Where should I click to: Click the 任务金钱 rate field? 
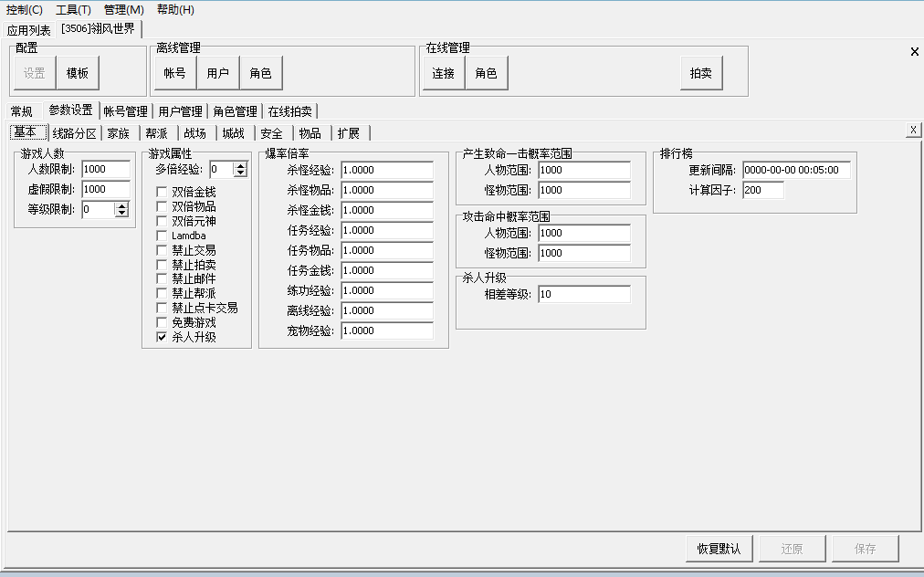coord(387,270)
